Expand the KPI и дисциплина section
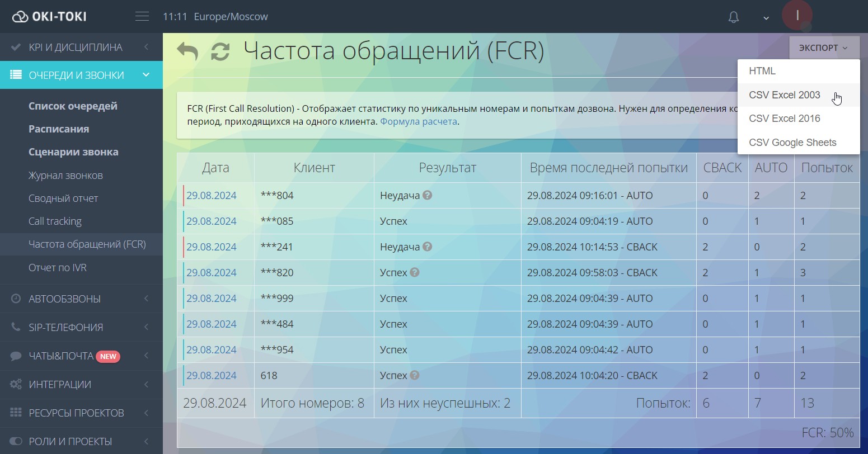The height and width of the screenshot is (454, 868). tap(146, 47)
